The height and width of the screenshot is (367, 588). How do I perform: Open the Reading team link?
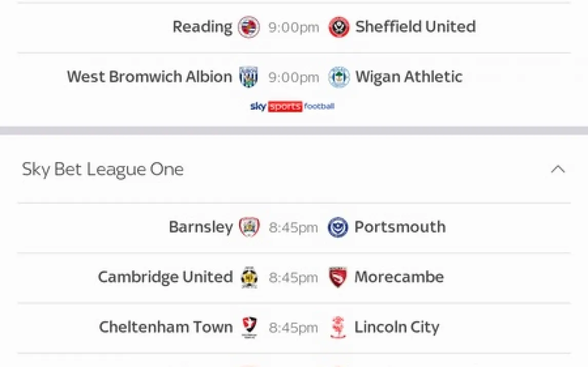(202, 27)
